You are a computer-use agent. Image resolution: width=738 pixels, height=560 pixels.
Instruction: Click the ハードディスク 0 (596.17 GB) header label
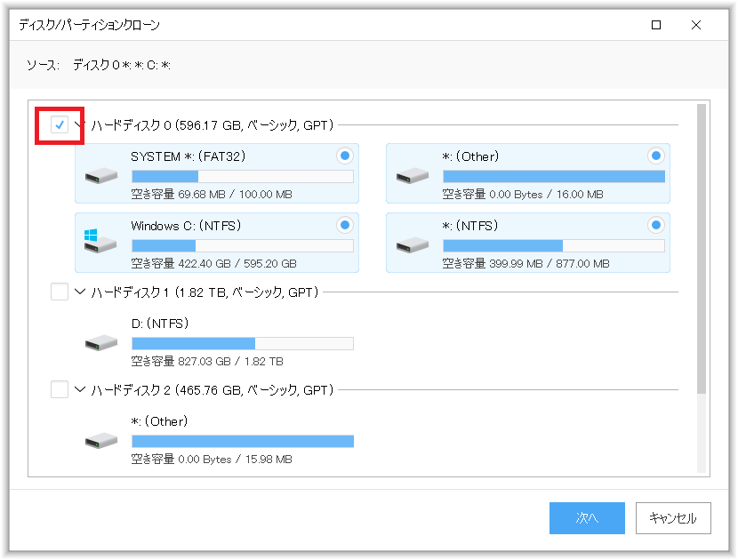[213, 125]
